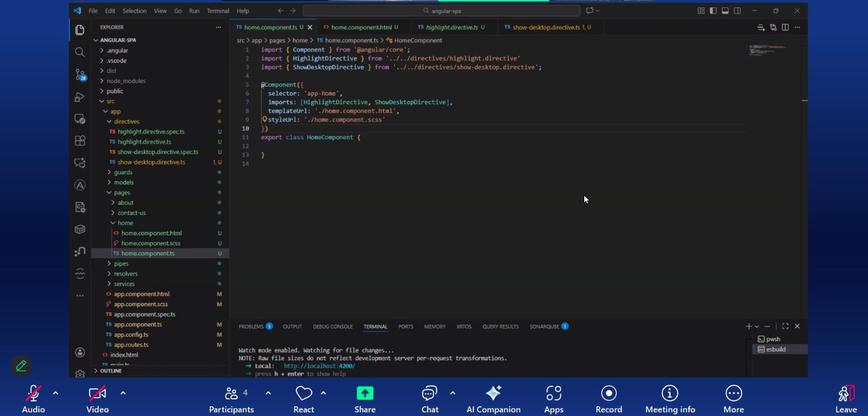Open Run and Debug view
868x416 pixels.
pyautogui.click(x=80, y=97)
